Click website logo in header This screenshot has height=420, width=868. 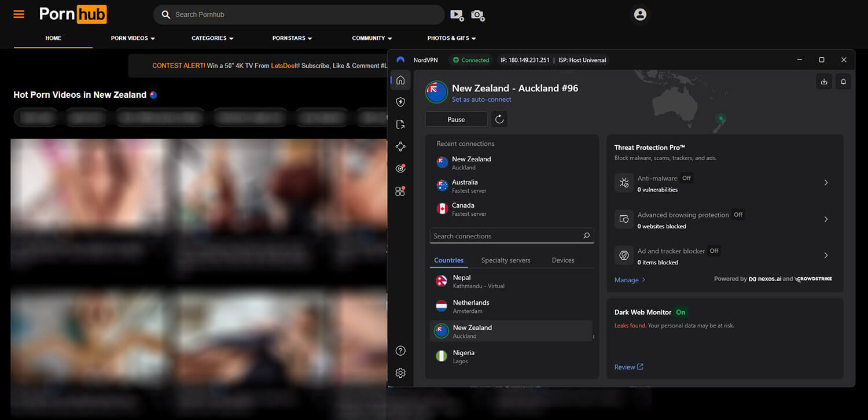(x=73, y=14)
